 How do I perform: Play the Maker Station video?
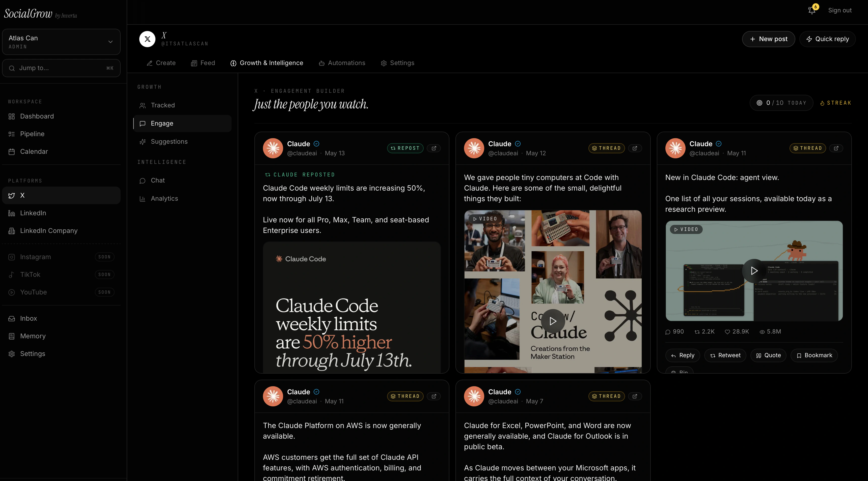click(553, 321)
